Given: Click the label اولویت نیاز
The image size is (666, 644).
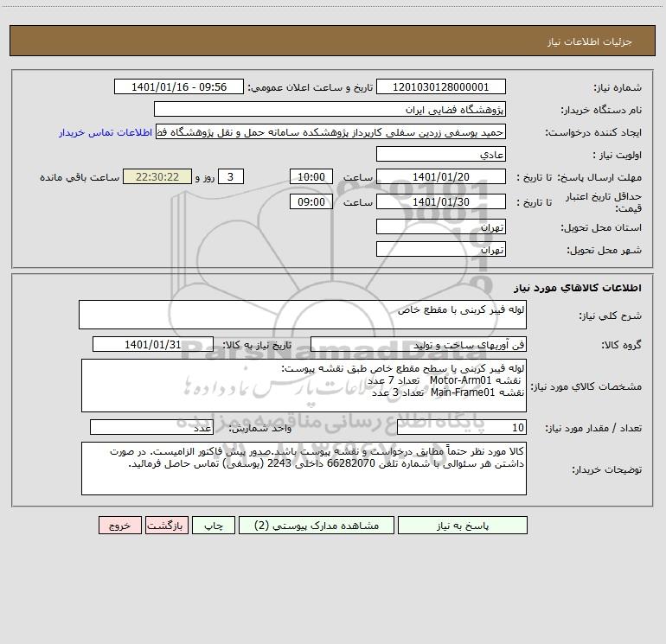Looking at the screenshot, I should [618, 156].
